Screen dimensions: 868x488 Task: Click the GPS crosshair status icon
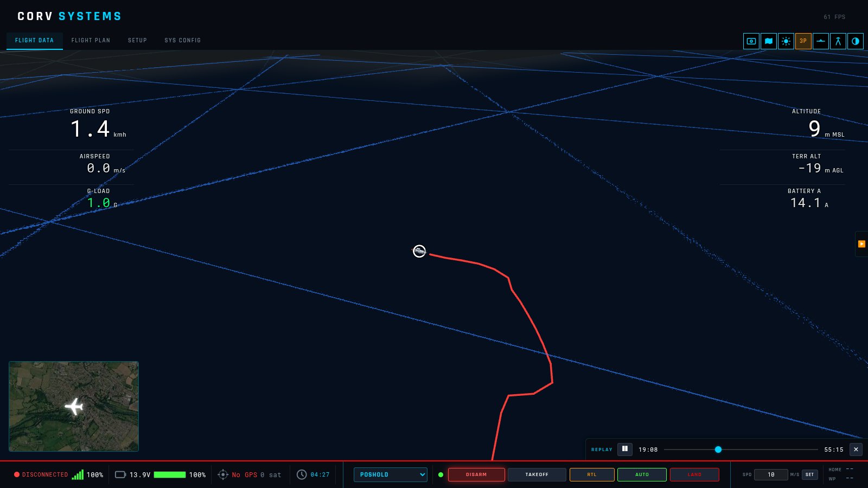tap(223, 474)
